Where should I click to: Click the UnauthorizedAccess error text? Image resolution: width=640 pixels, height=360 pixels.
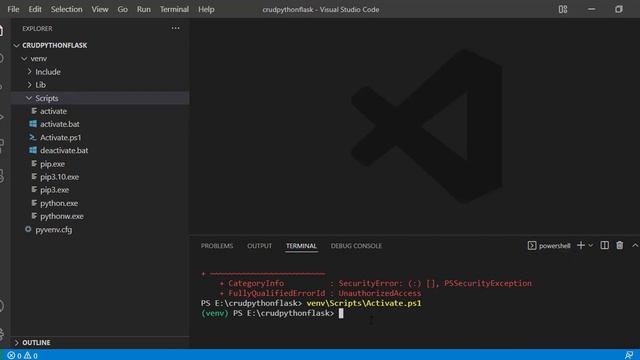click(380, 293)
